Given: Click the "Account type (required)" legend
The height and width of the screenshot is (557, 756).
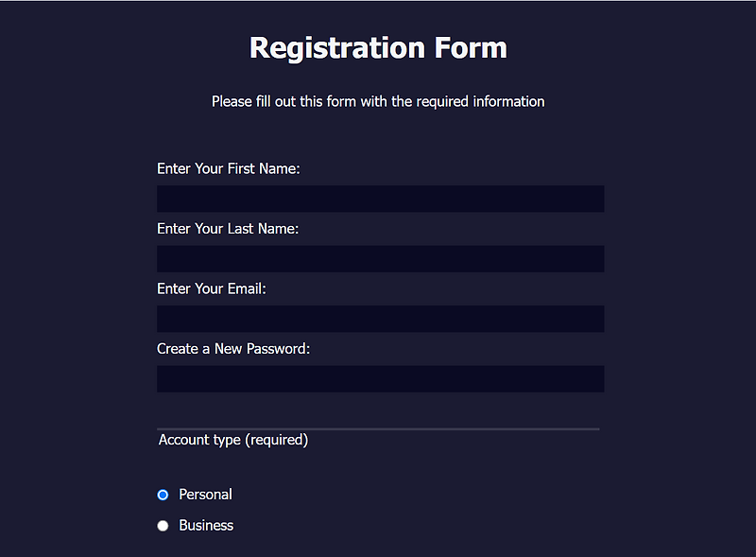Looking at the screenshot, I should [233, 440].
